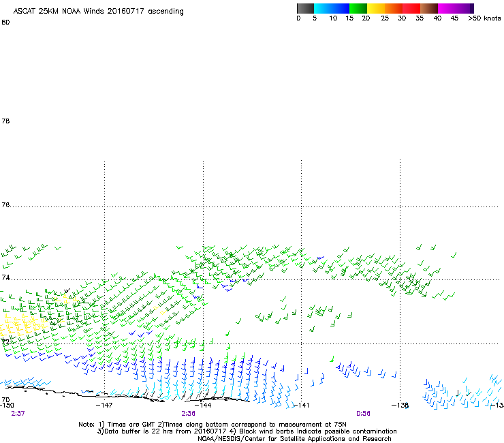Click the red 30-35 knots legend segment
Image resolution: width=504 pixels, height=443 pixels.
(x=411, y=8)
